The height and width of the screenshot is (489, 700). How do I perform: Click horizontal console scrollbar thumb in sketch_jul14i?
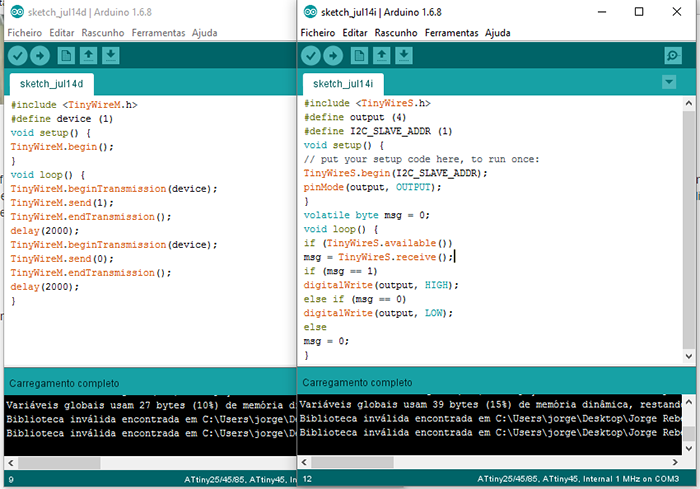coord(352,462)
